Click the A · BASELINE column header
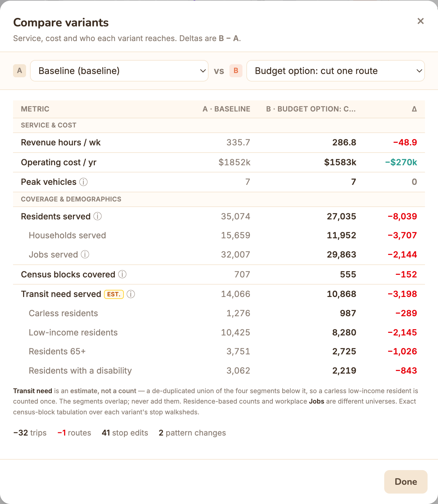Viewport: 438px width, 504px height. (226, 109)
